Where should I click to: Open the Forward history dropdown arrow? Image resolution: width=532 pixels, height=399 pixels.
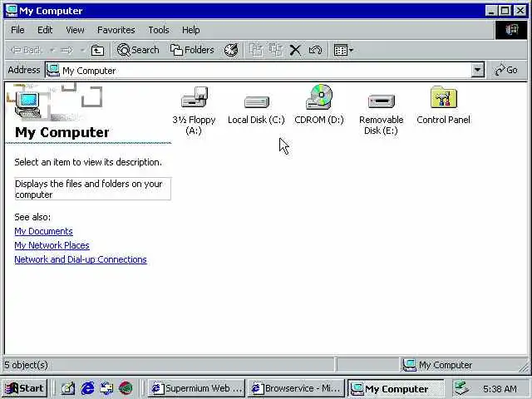82,50
